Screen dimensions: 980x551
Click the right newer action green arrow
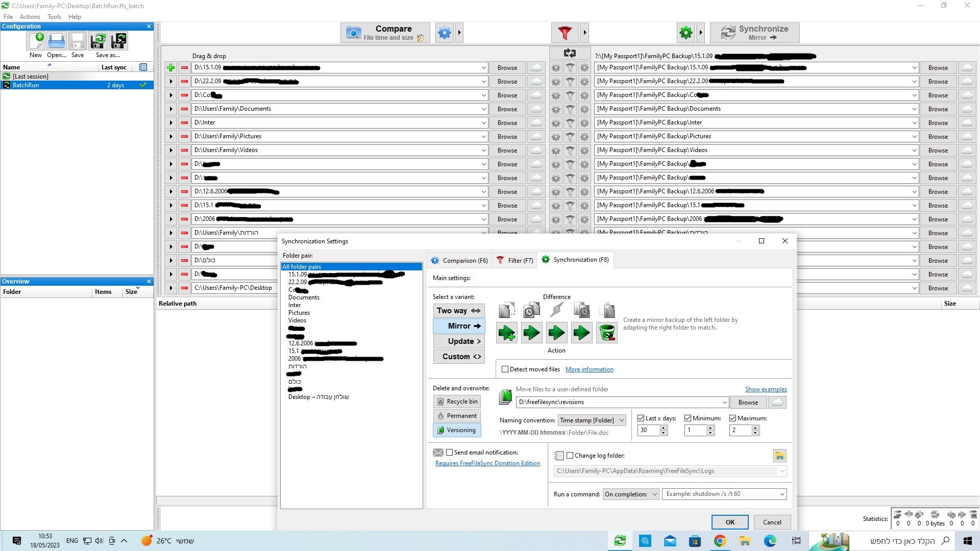(x=582, y=333)
